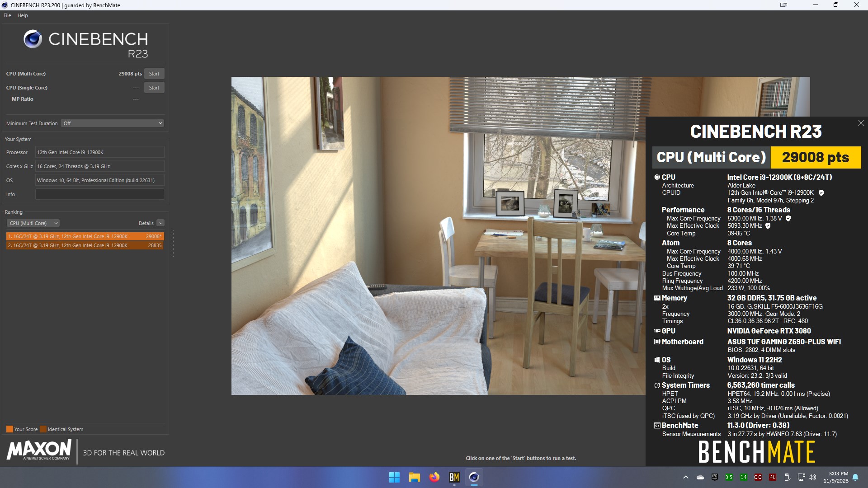
Task: Show hidden tray icons chevron
Action: point(685,477)
